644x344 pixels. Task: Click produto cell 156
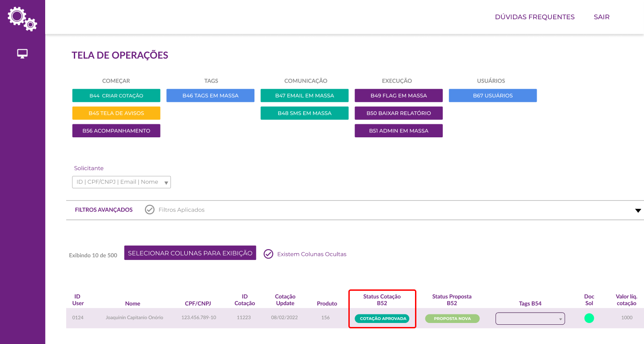point(325,318)
